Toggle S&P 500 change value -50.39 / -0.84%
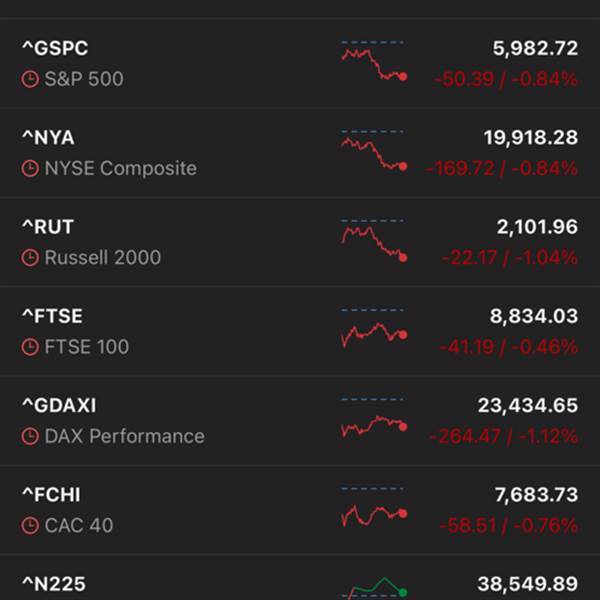The image size is (600, 600). point(506,80)
